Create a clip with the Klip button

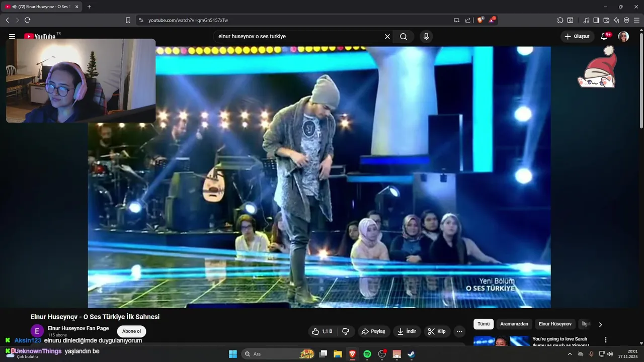(437, 331)
